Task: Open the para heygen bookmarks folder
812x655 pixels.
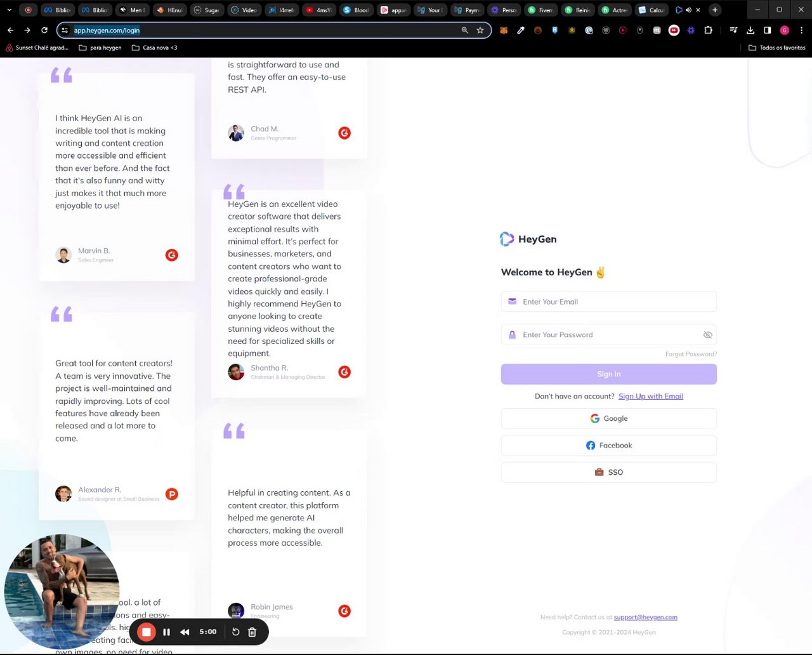Action: (x=100, y=48)
